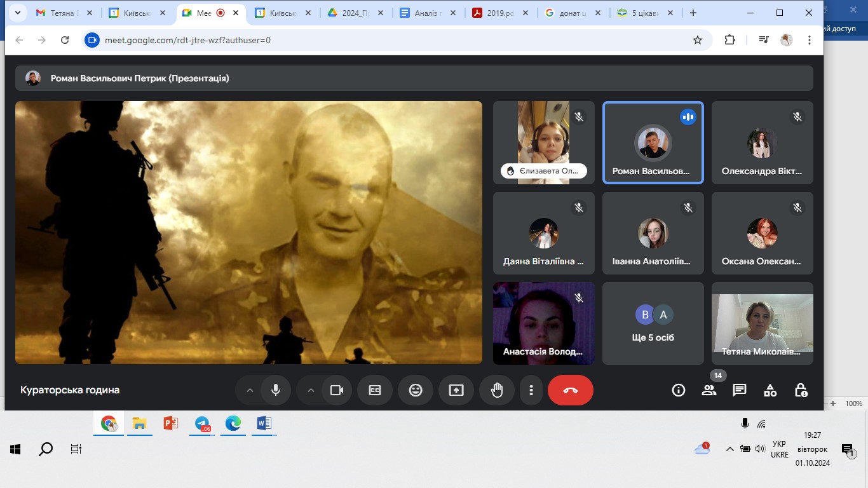Raise hand using the hand button
Screen dimensions: 868x488
(497, 390)
